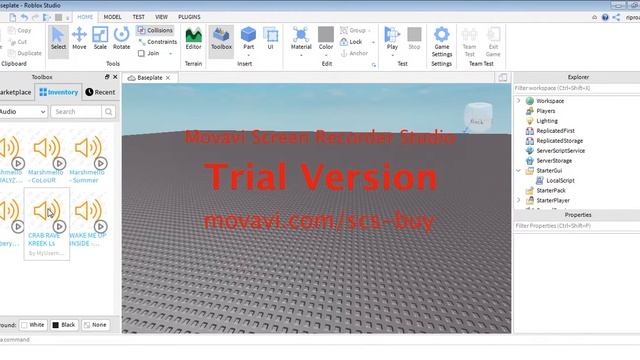Image resolution: width=640 pixels, height=360 pixels.
Task: Click the Lock tool
Action: coord(351,42)
